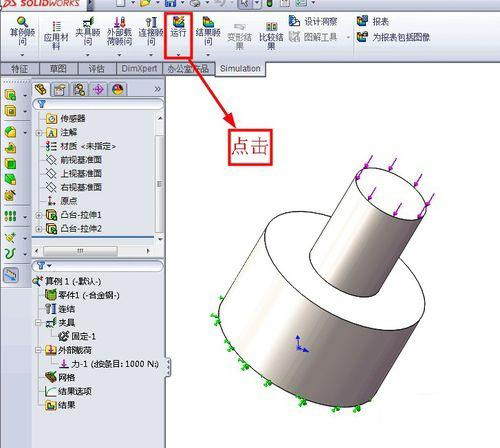Expand the 凸台-拉伸1 feature node
This screenshot has height=448, width=500.
[39, 215]
